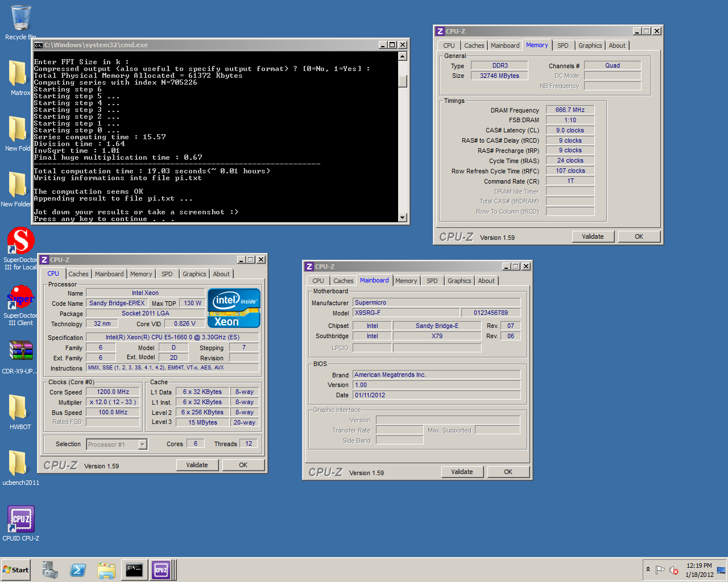Screen dimensions: 728x582
Task: Switch to cmd.exe taskbar button
Action: click(x=134, y=570)
